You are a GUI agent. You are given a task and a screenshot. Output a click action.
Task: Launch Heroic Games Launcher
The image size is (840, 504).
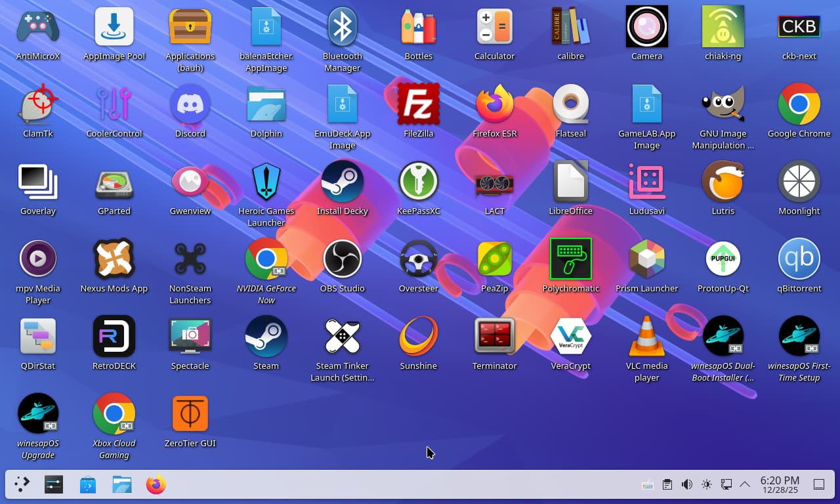tap(266, 182)
